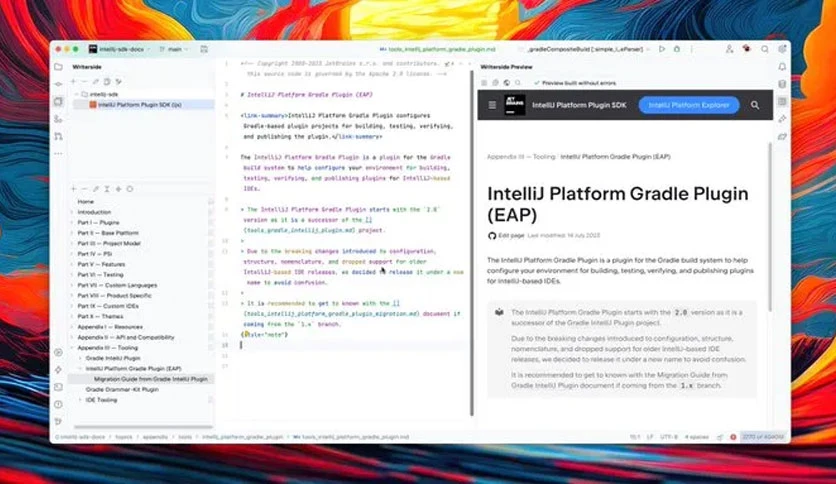The height and width of the screenshot is (484, 836).
Task: Open the vertical More Actions menu in toolbar
Action: point(692,49)
